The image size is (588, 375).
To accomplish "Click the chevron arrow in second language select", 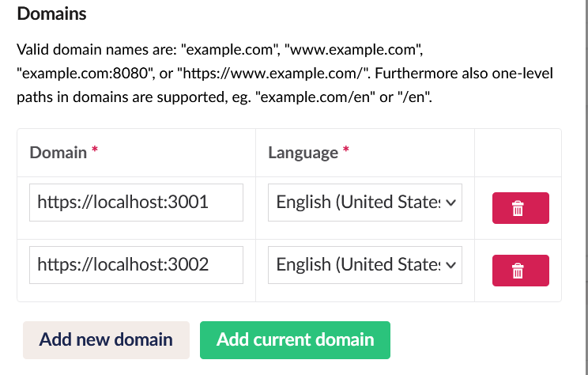I will point(451,264).
